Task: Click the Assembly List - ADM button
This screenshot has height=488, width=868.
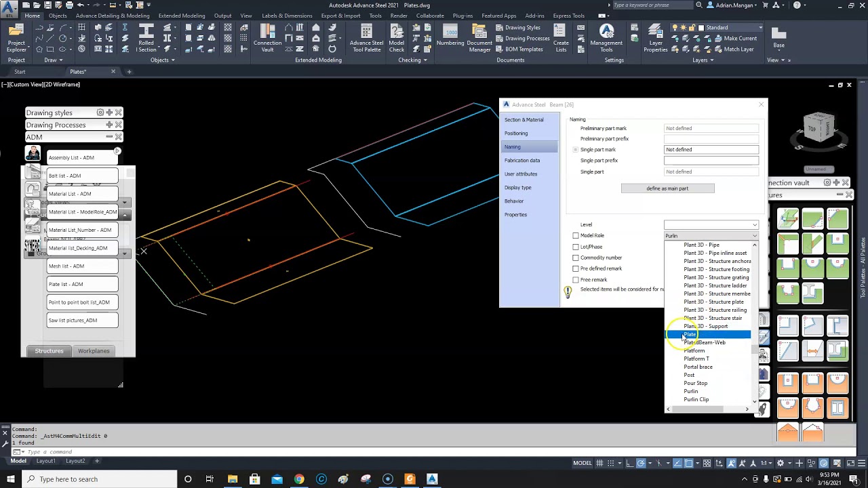Action: tap(82, 158)
